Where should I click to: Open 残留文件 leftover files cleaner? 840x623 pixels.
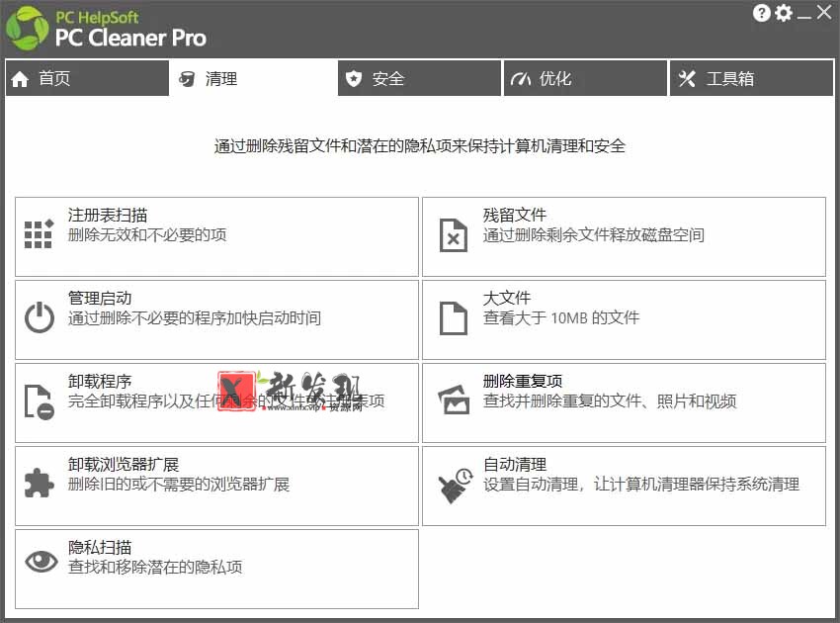click(625, 236)
